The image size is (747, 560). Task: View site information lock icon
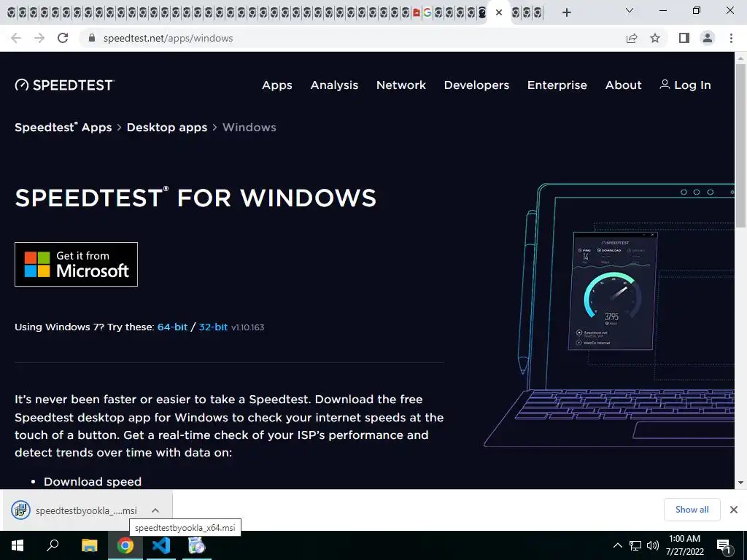pos(93,38)
